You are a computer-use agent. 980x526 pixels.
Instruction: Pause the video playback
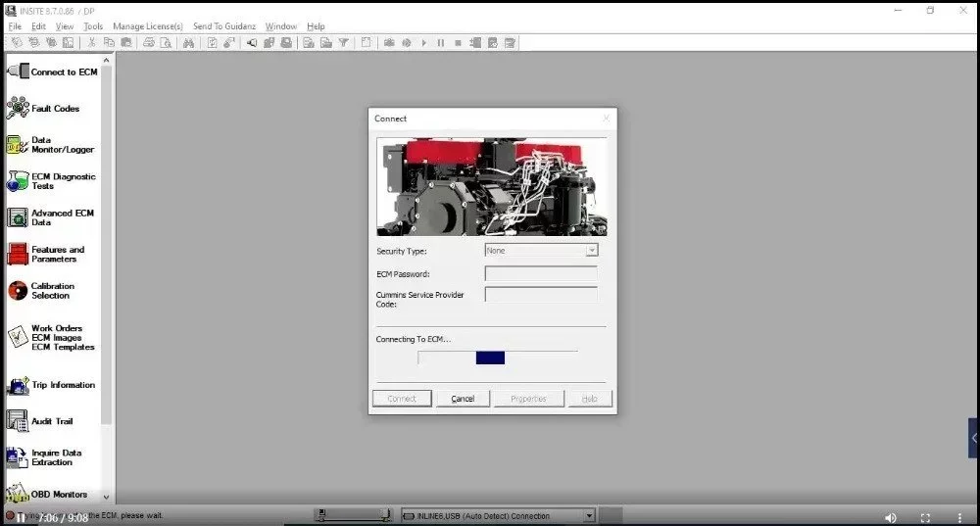(x=21, y=517)
